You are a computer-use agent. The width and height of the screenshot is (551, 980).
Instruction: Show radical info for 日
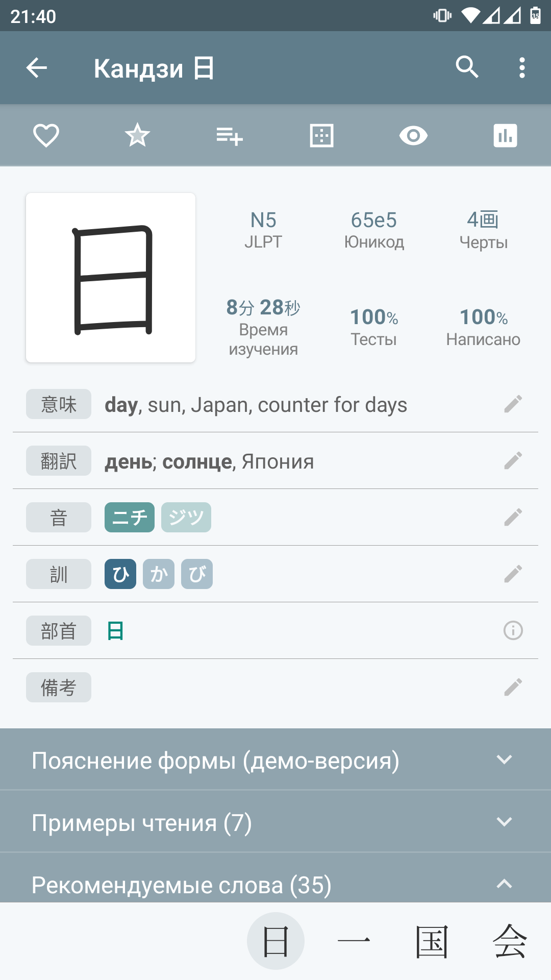[x=513, y=630]
